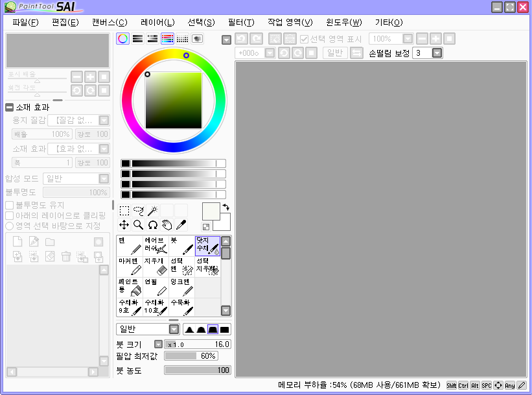Image resolution: width=532 pixels, height=395 pixels.
Task: Select the hand pan tool
Action: click(x=167, y=225)
